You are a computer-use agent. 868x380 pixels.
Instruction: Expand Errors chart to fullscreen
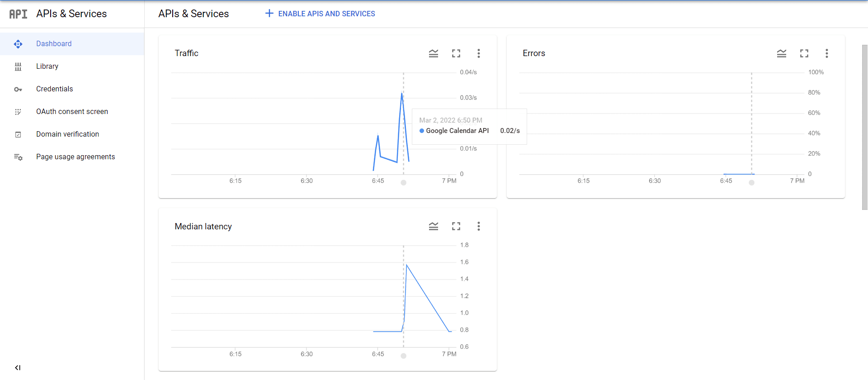[804, 53]
